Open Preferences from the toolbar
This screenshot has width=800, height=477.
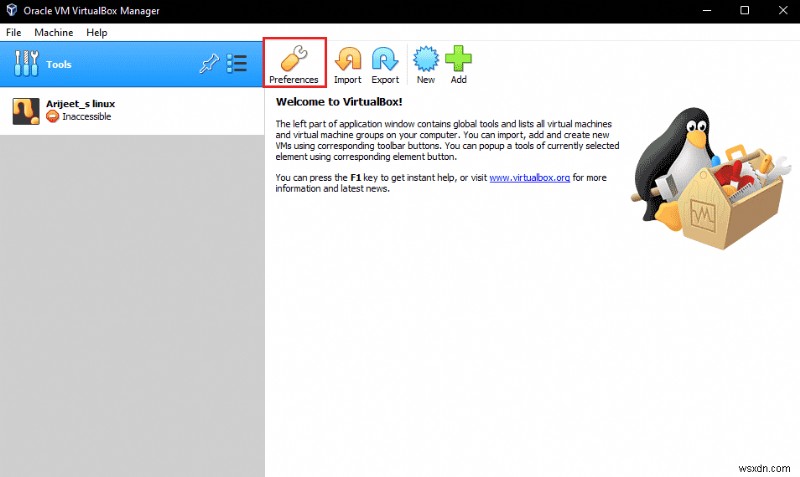(294, 64)
